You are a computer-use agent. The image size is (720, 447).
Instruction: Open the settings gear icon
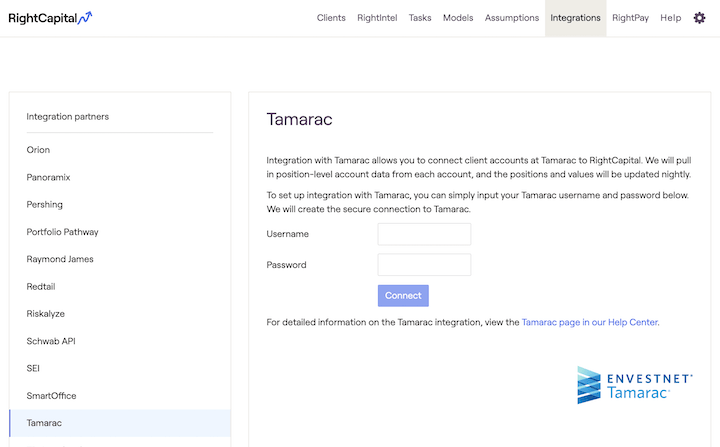(x=699, y=18)
